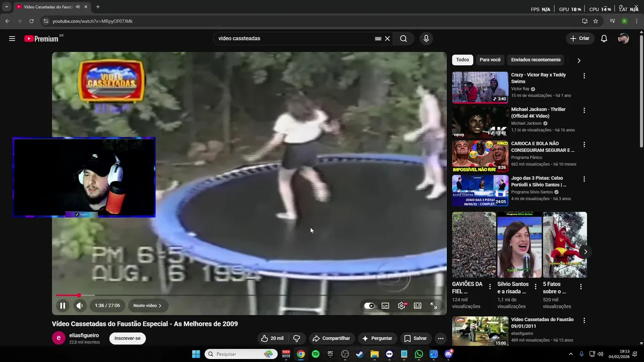Select the 'Para você' filter chip

[490, 60]
